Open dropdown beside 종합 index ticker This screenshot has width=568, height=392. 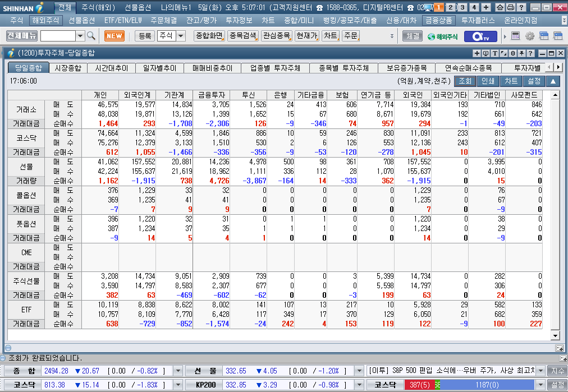coord(178,371)
